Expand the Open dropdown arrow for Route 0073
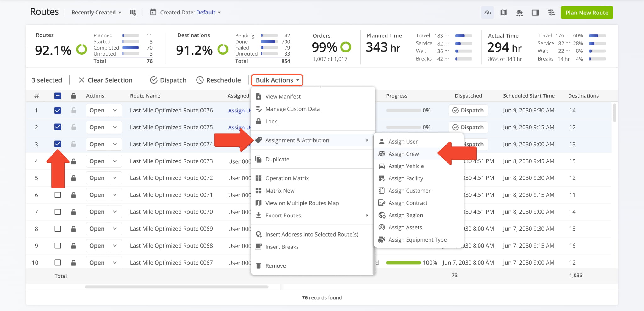644x311 pixels. click(115, 161)
